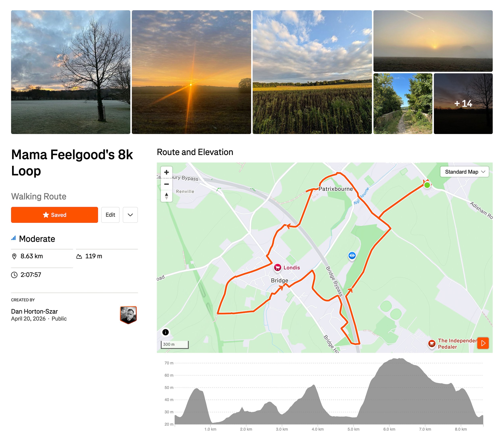The width and height of the screenshot is (504, 446).
Task: Open the +14 more photos tile
Action: [463, 104]
